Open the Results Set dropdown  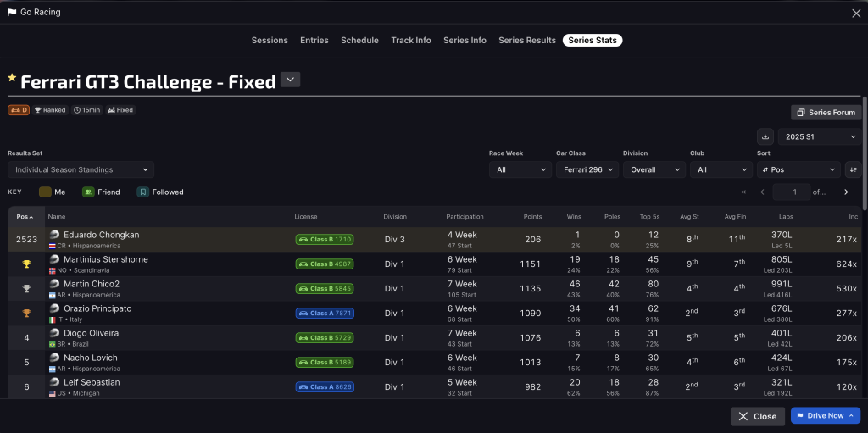click(81, 169)
